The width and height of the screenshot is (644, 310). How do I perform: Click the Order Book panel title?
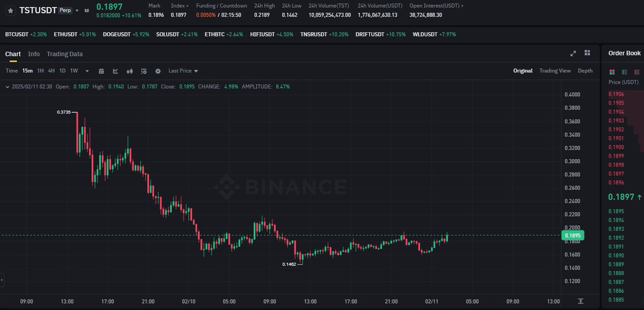pos(624,53)
